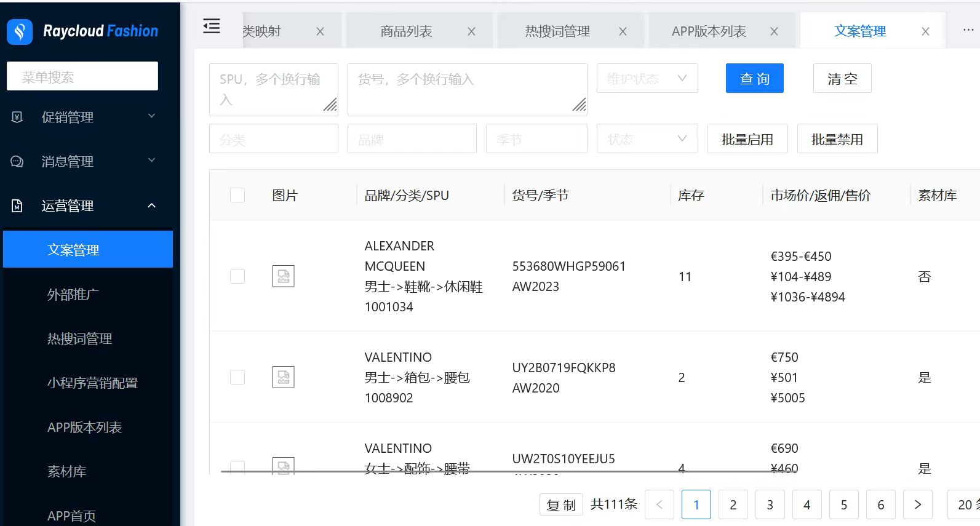Open image placeholder for ALEXANDER MCQUEEN row
980x526 pixels.
point(284,276)
